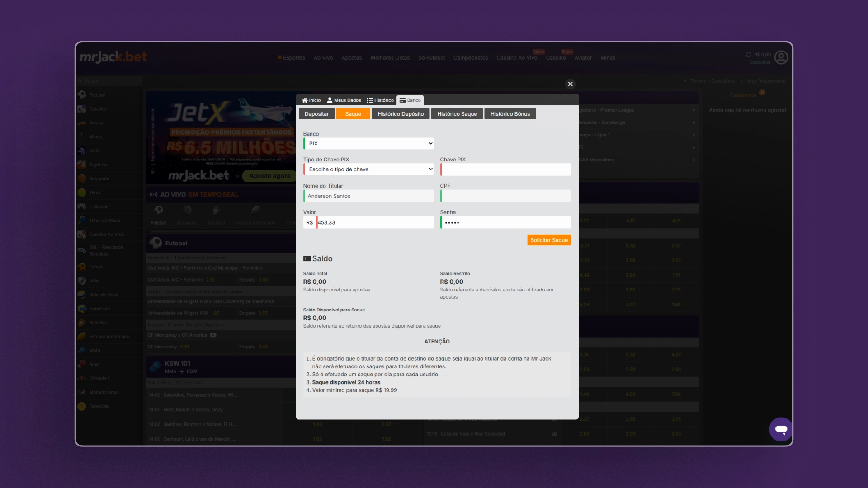Image resolution: width=868 pixels, height=488 pixels.
Task: Click the Chave PIX input field
Action: point(505,169)
